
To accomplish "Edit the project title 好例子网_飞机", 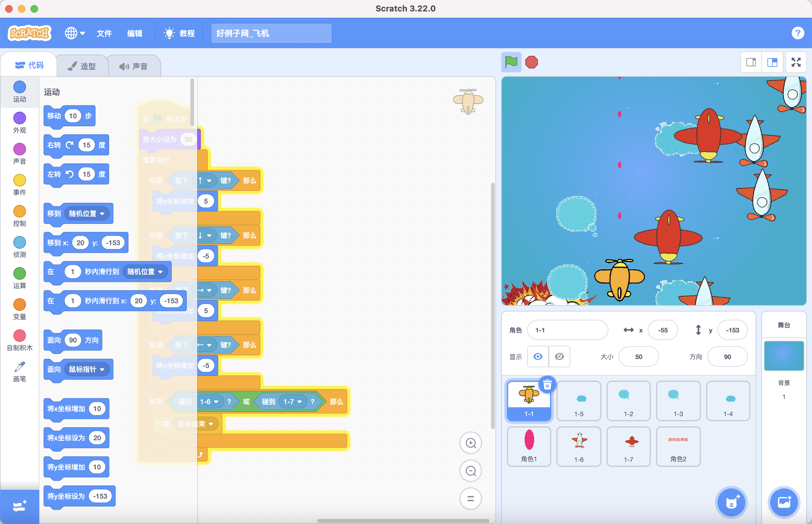I will tap(271, 33).
